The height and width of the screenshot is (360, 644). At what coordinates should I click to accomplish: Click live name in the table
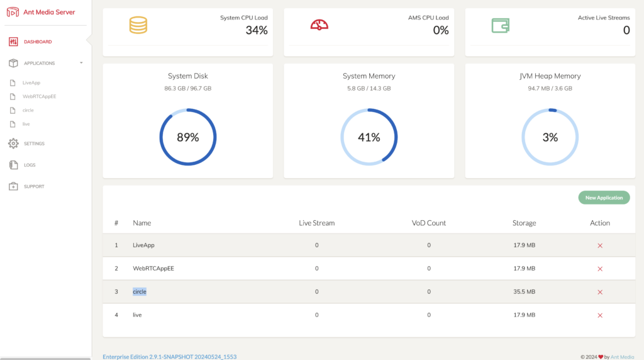137,315
